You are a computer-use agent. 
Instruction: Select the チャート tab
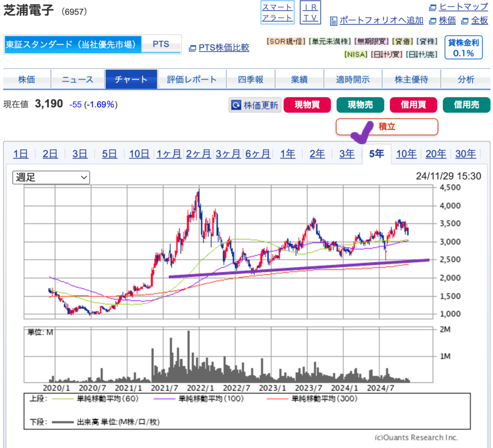point(131,79)
